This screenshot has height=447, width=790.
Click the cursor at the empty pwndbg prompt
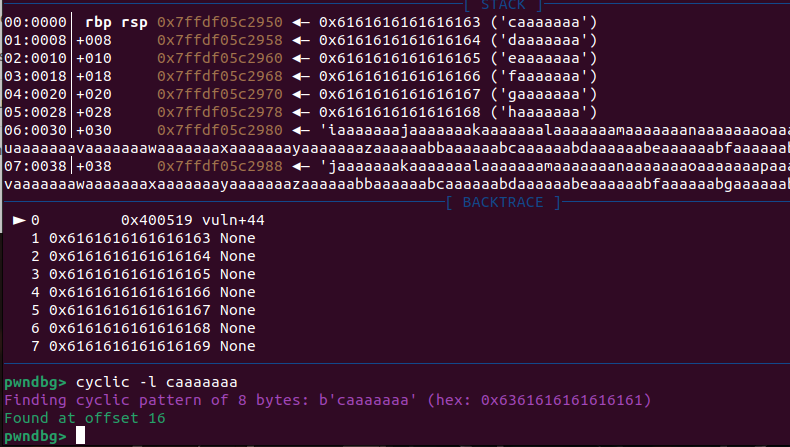[x=81, y=437]
